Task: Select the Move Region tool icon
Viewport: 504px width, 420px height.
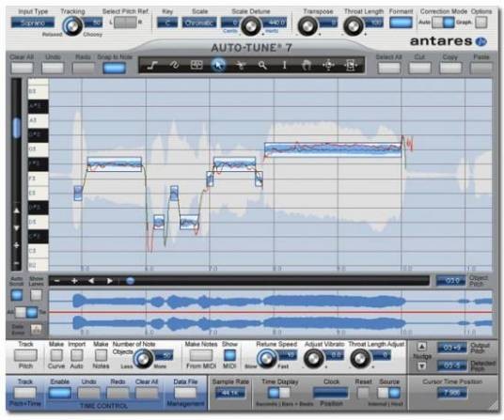Action: [351, 66]
